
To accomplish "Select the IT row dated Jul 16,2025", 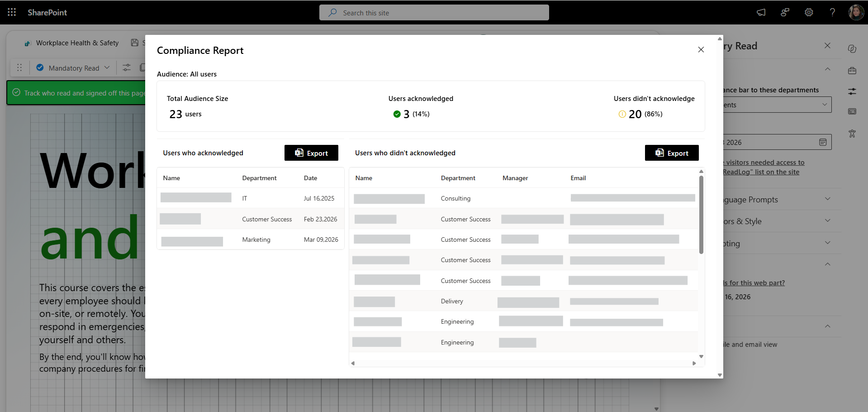I will click(251, 198).
